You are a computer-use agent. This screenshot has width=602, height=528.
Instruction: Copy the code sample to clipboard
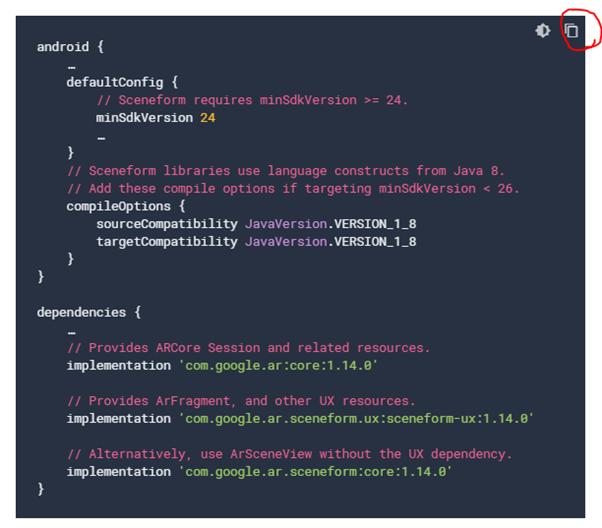(x=571, y=30)
